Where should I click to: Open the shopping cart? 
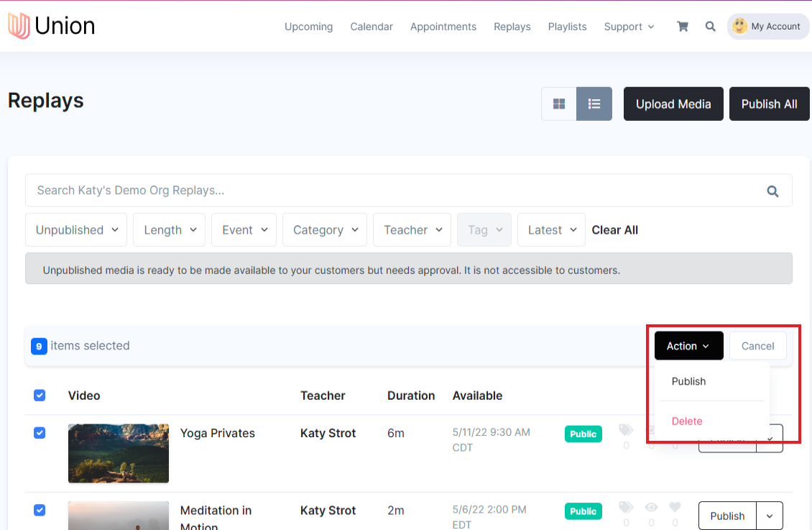(x=683, y=27)
